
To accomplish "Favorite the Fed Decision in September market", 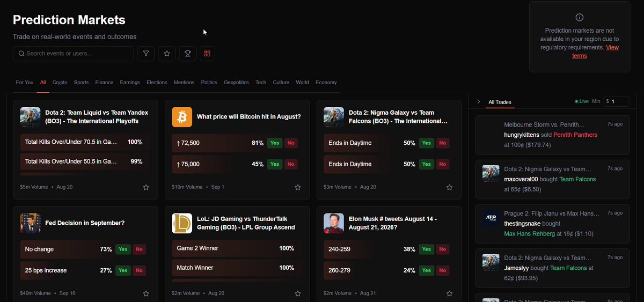I will (x=146, y=293).
